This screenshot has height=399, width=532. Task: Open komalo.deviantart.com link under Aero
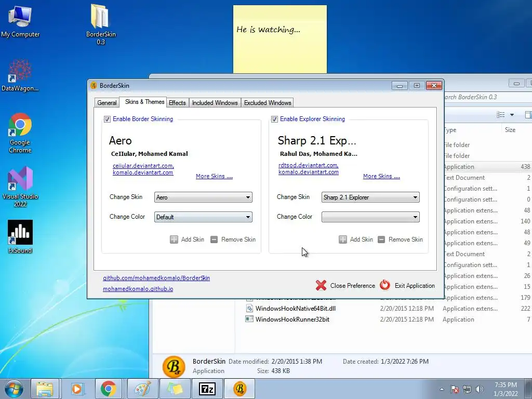143,172
